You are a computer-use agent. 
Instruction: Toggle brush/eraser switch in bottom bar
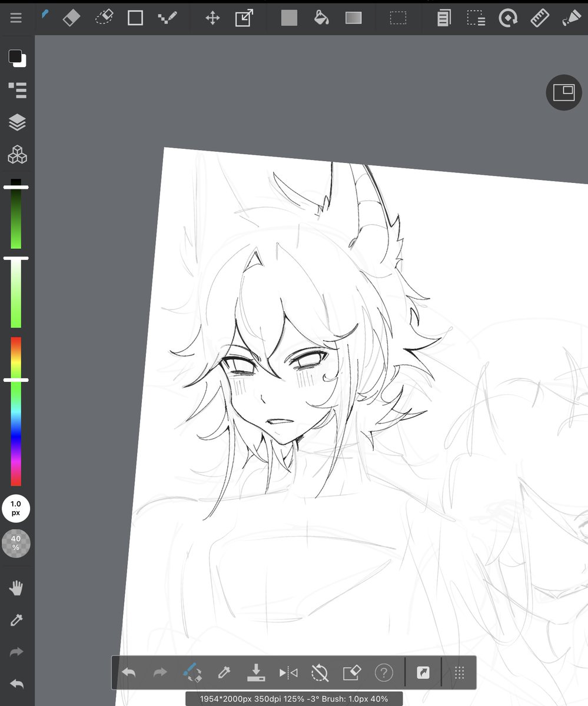click(x=192, y=672)
